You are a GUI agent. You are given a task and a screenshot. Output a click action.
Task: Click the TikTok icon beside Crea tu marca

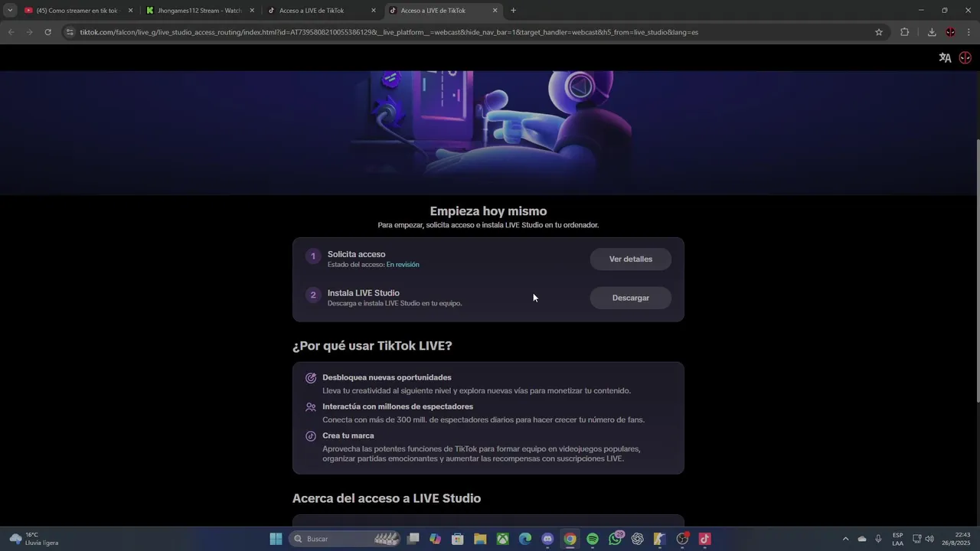click(x=311, y=436)
